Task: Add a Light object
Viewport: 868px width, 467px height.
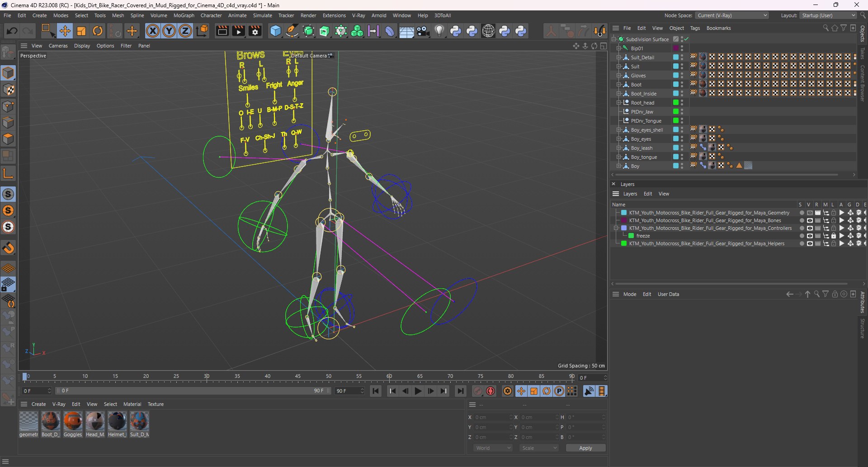Action: click(439, 31)
